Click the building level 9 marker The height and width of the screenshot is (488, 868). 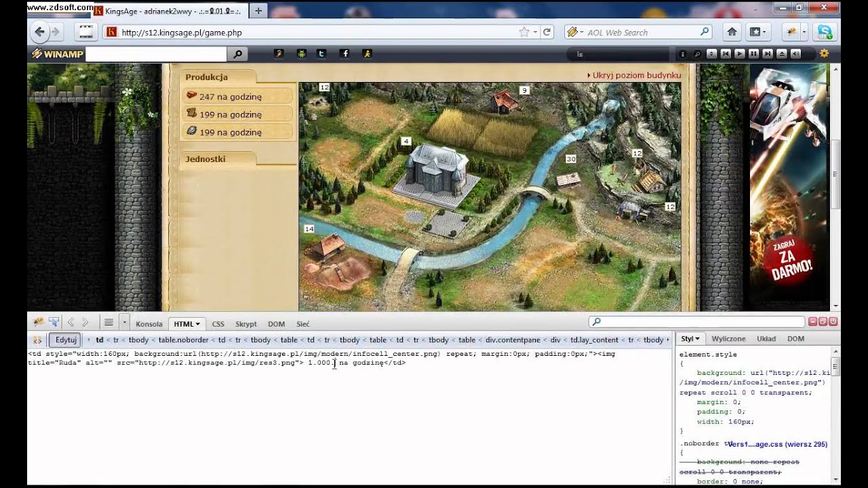524,90
